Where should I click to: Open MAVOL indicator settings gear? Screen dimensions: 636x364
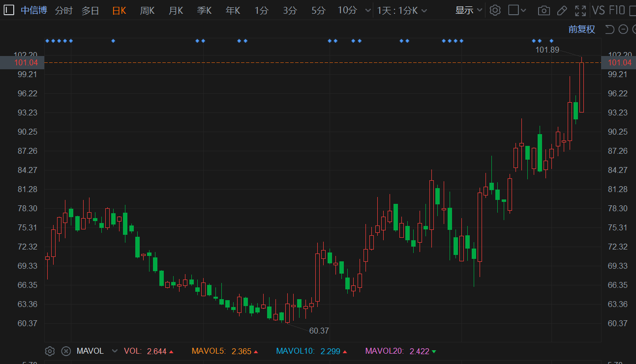pyautogui.click(x=50, y=351)
